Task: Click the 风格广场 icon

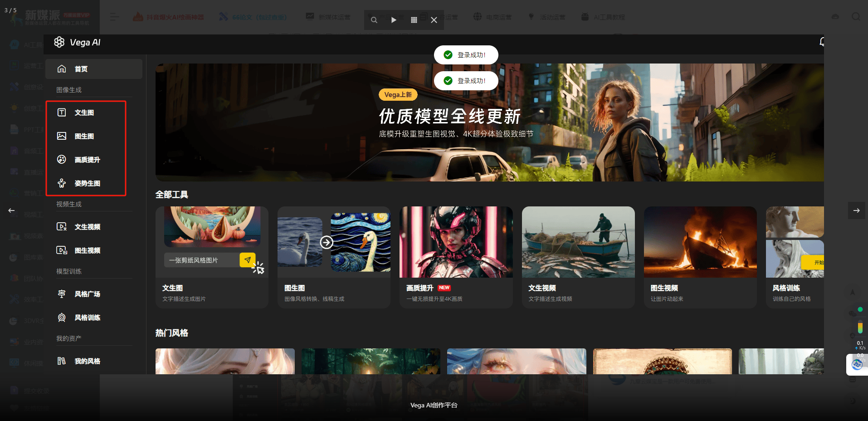Action: [x=62, y=294]
